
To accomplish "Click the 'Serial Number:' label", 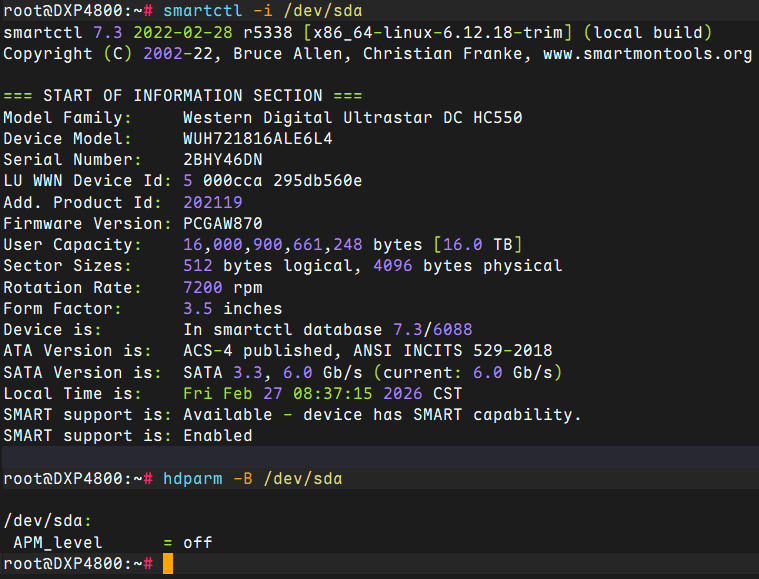I will pos(72,160).
